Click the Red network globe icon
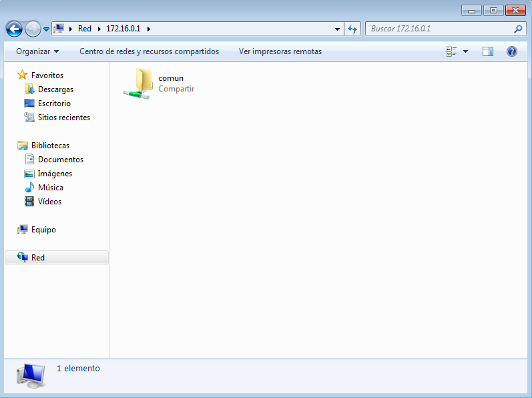532x398 pixels. 23,257
